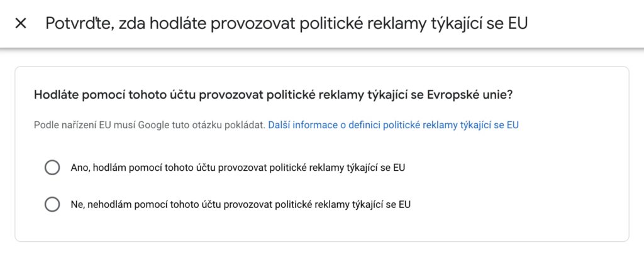Decline running EU political ads on this account
This screenshot has height=255, width=644.
click(x=52, y=204)
